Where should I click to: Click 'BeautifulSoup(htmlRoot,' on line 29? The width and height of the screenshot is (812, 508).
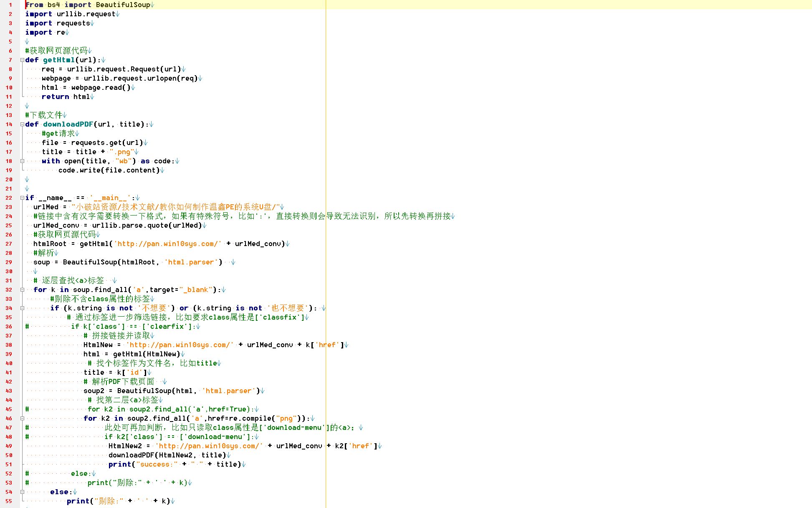111,262
